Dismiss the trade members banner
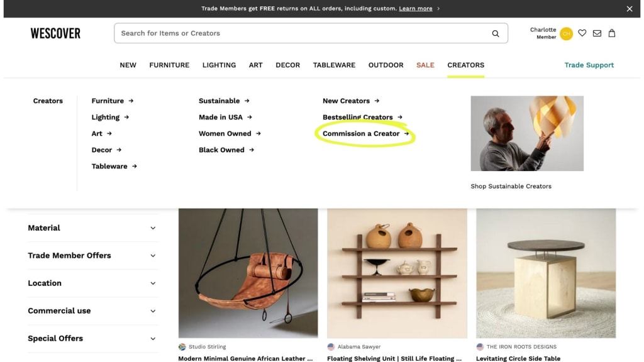 point(629,9)
